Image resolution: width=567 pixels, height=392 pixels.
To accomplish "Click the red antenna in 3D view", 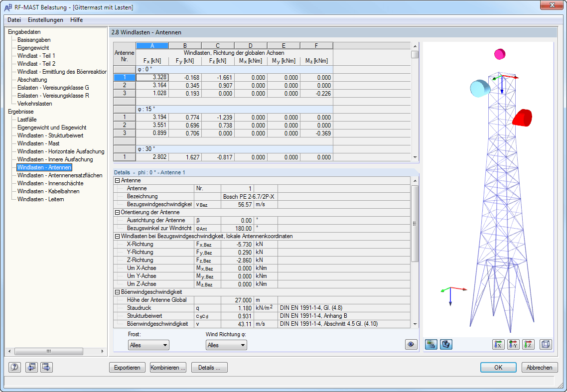I will (522, 118).
